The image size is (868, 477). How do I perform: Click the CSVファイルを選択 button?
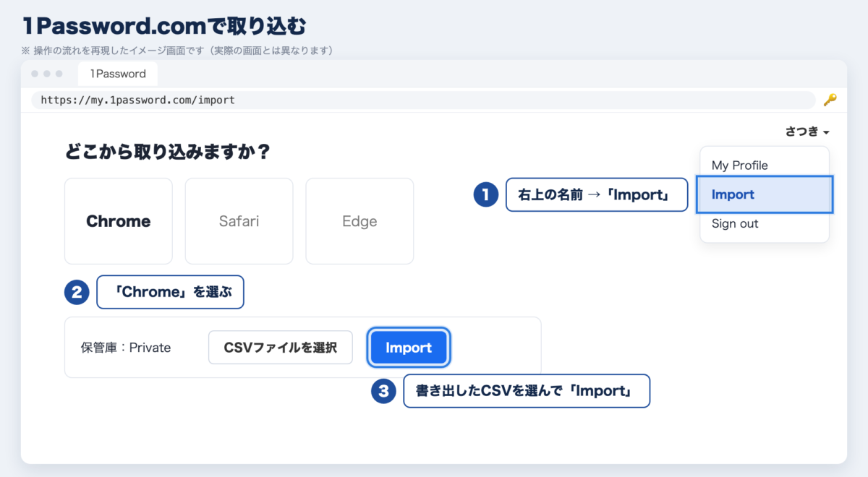coord(281,348)
